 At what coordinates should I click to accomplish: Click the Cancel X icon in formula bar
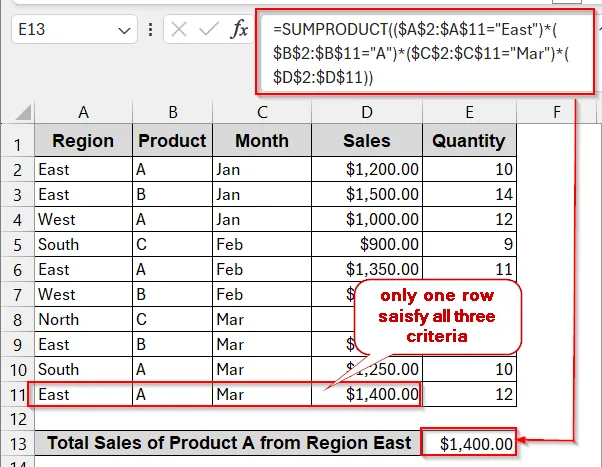pyautogui.click(x=179, y=29)
